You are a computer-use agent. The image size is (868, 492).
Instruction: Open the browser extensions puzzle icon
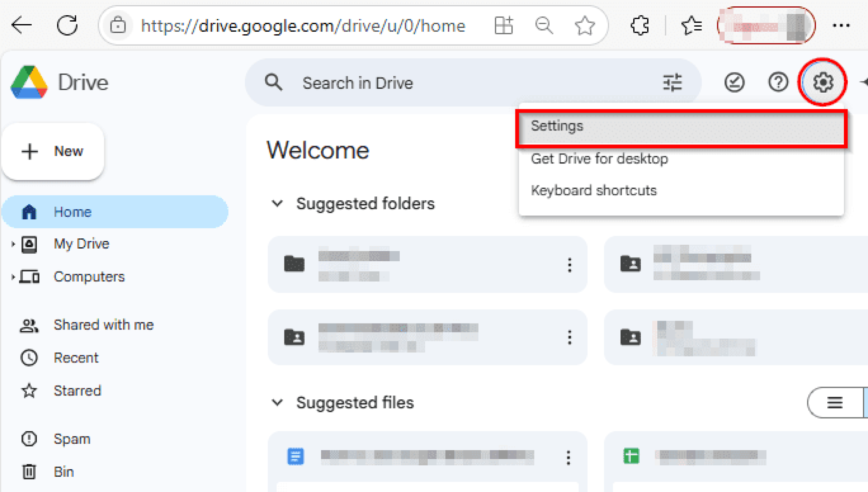tap(640, 25)
